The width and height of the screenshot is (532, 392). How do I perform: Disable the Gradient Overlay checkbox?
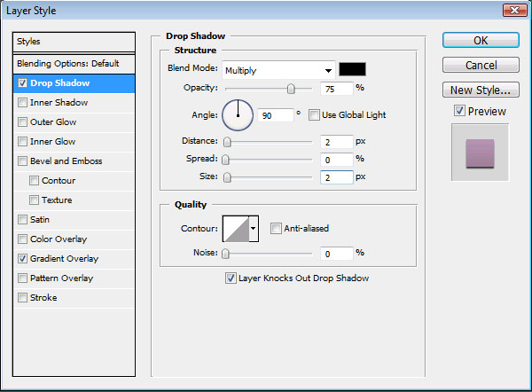click(x=22, y=259)
